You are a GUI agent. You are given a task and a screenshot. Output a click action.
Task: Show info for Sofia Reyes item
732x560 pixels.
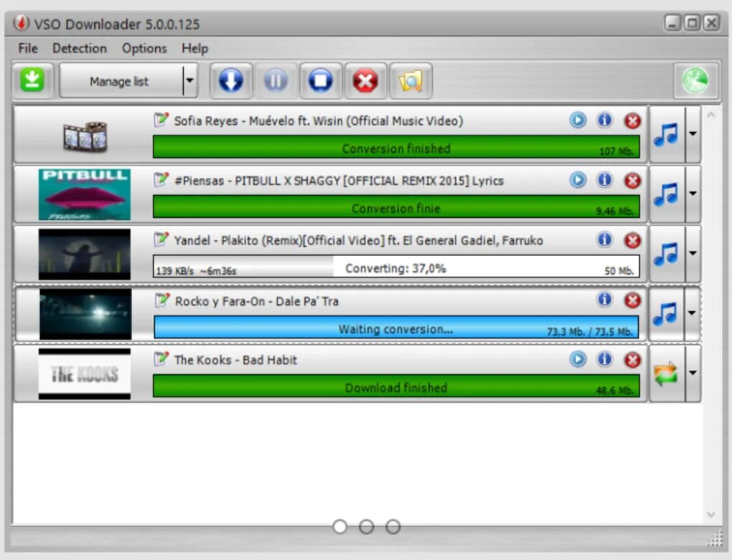tap(604, 120)
